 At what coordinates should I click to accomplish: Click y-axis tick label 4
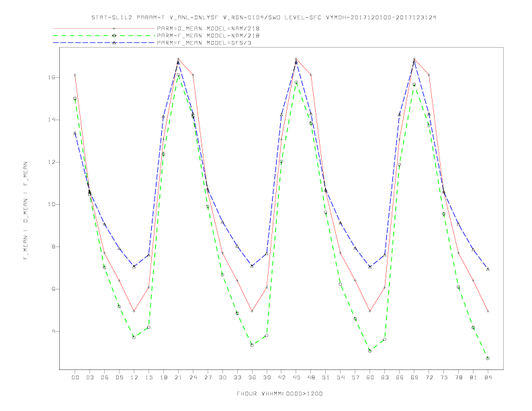[54, 331]
